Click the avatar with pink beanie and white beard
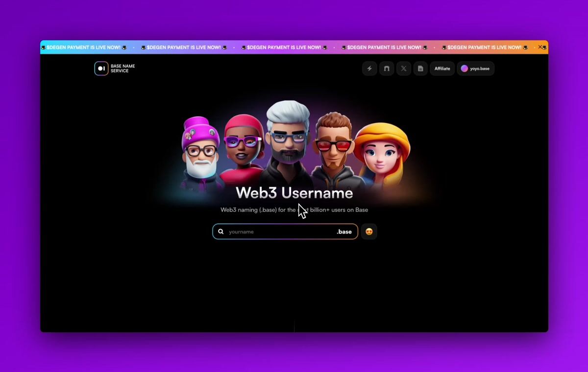 point(200,153)
